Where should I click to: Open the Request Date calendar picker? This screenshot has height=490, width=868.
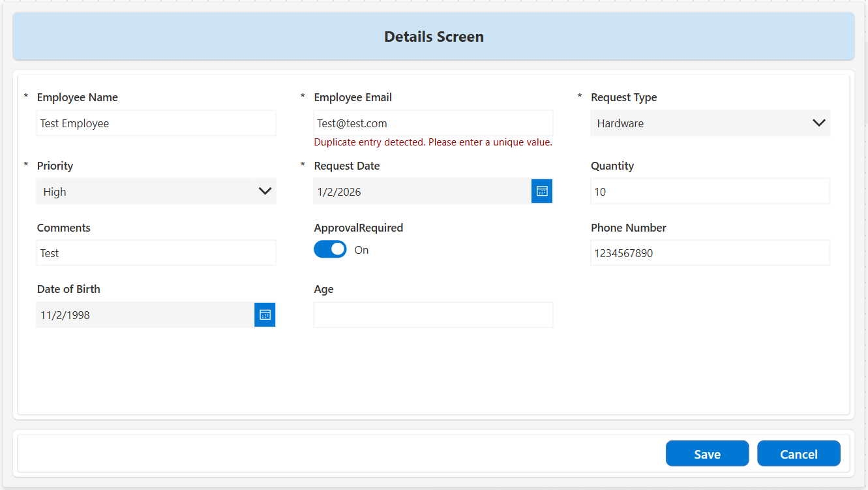pyautogui.click(x=541, y=191)
